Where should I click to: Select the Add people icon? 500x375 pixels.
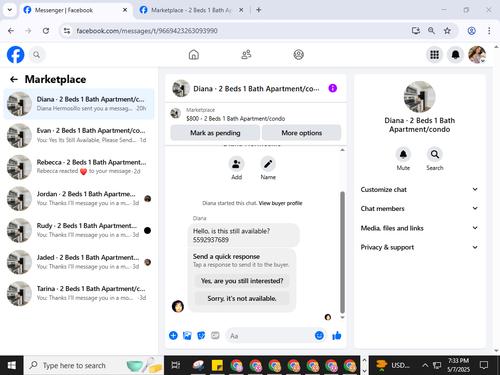(x=236, y=164)
